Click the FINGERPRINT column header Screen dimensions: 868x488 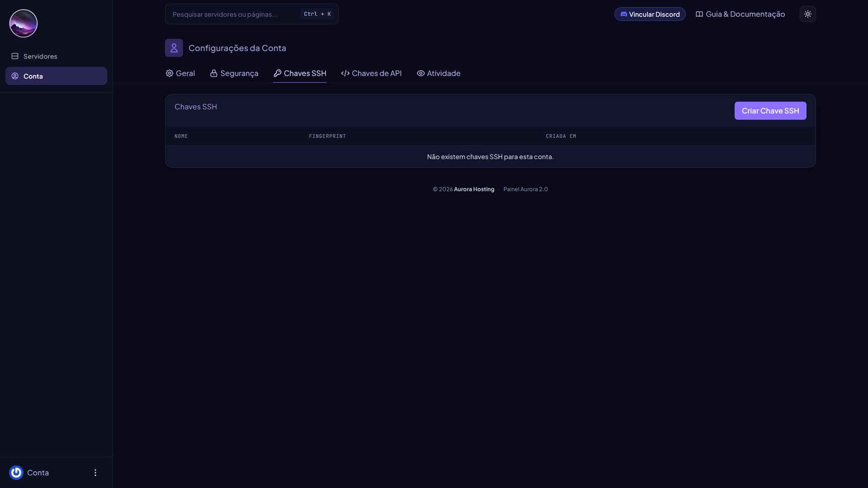(327, 136)
